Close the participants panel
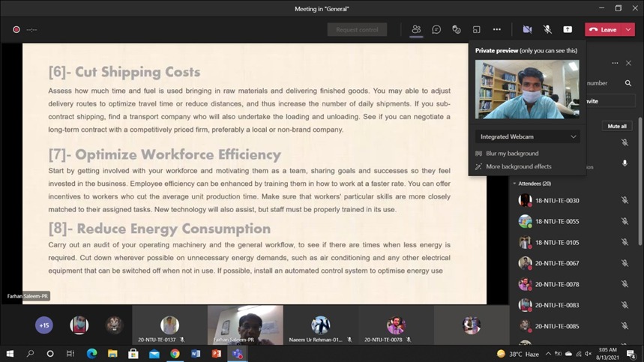644x362 pixels. (x=628, y=63)
